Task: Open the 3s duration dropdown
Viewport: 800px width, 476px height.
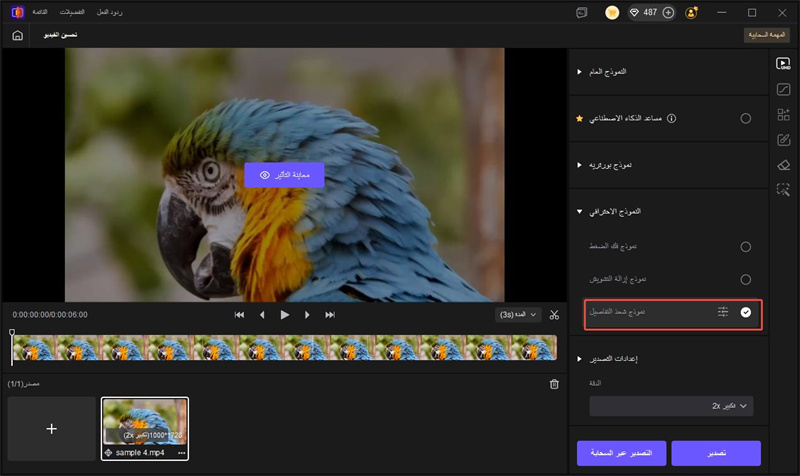Action: point(517,314)
